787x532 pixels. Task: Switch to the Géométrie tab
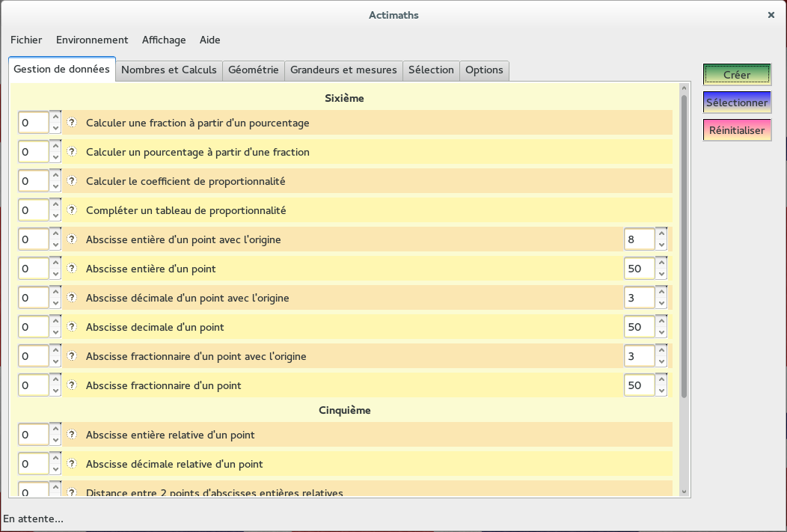[253, 70]
